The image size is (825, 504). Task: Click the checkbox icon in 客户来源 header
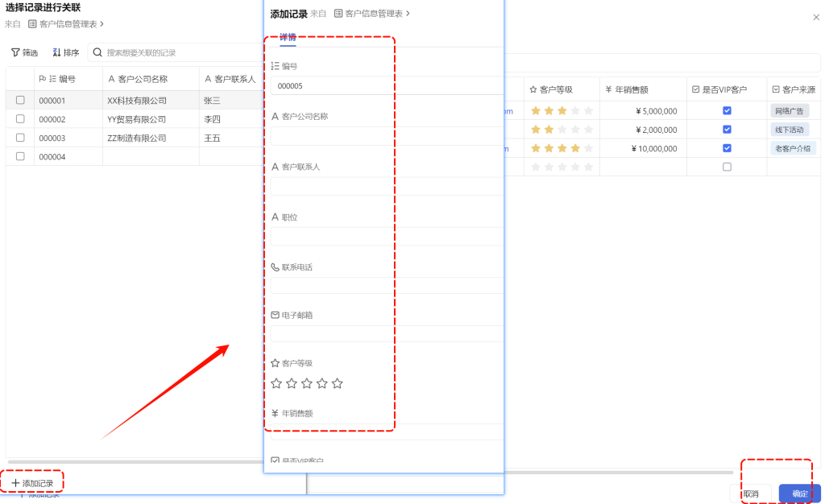pos(776,89)
